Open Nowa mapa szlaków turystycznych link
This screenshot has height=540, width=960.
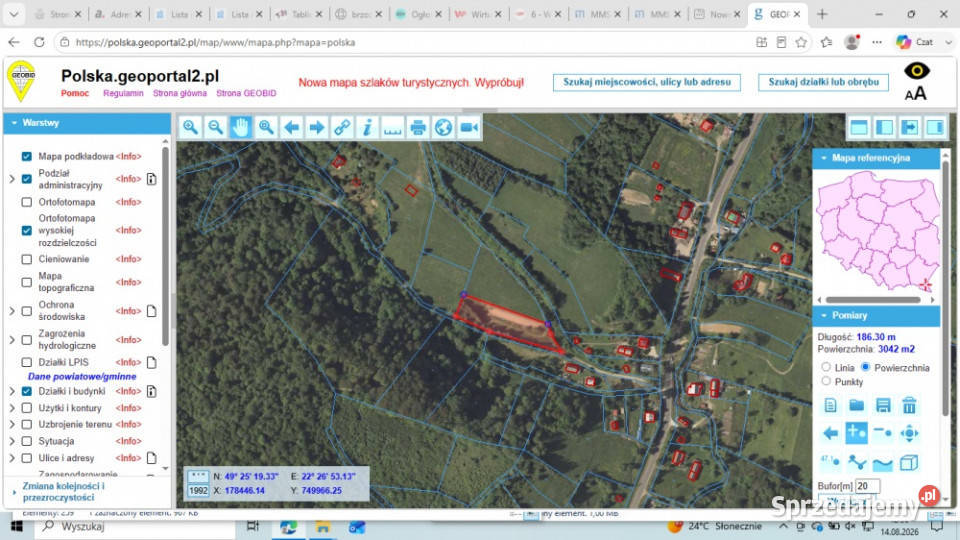pyautogui.click(x=411, y=83)
